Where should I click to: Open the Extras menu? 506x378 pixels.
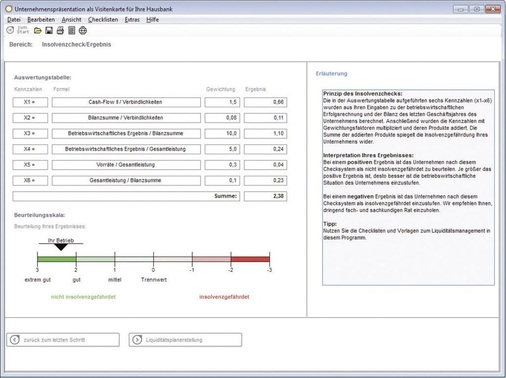(x=132, y=20)
